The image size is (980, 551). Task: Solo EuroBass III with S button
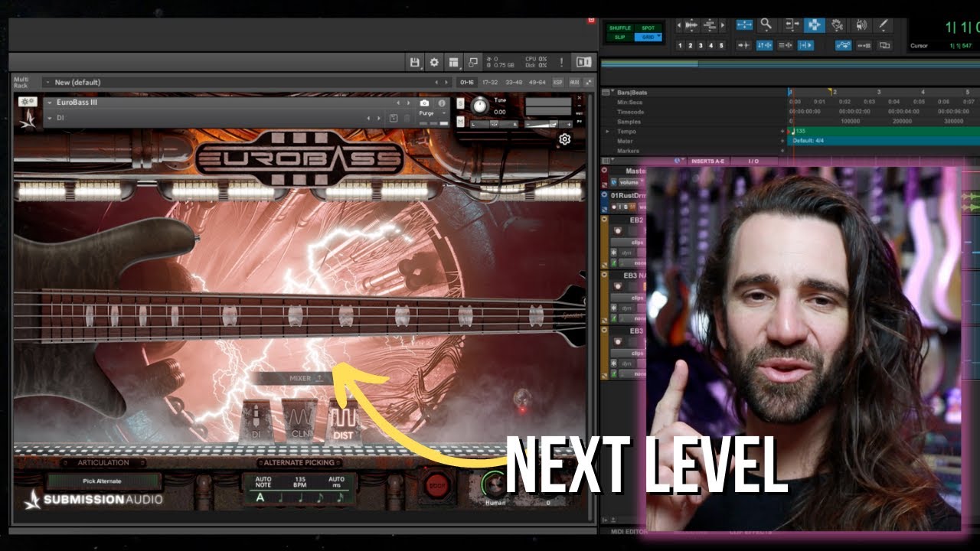coord(460,103)
